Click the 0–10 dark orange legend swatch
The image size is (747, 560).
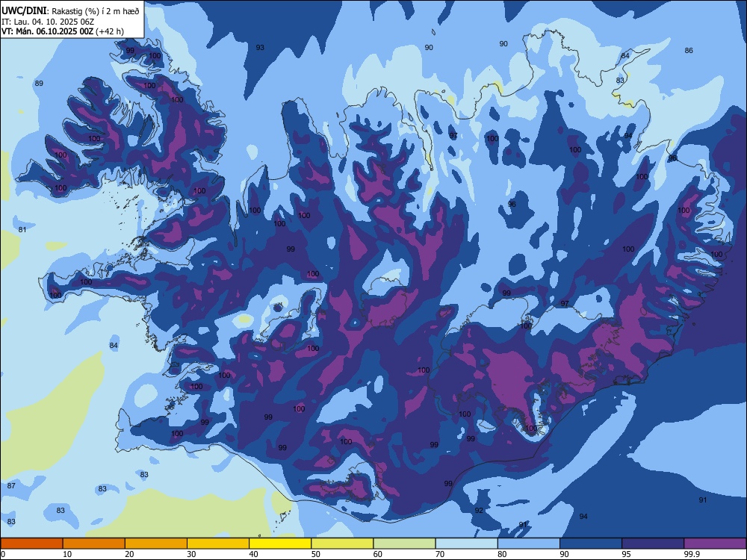[31, 544]
